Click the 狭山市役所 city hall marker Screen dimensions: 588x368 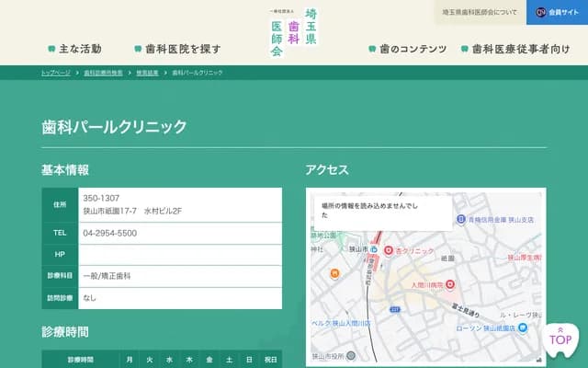(350, 354)
